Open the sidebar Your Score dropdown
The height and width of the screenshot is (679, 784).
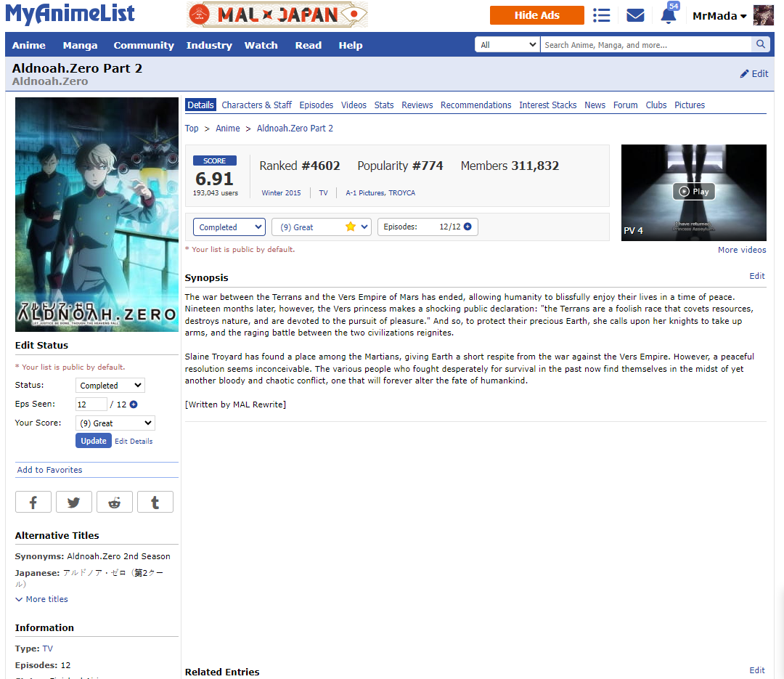click(115, 423)
